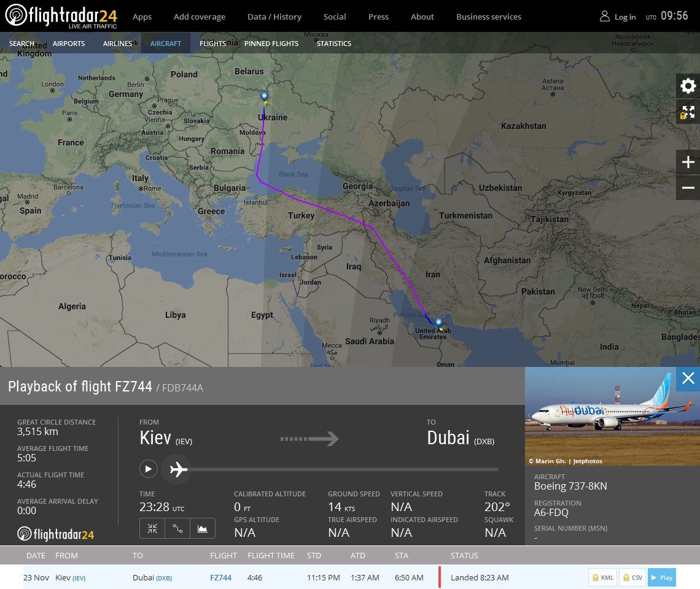
Task: Open map settings gear icon
Action: (688, 86)
